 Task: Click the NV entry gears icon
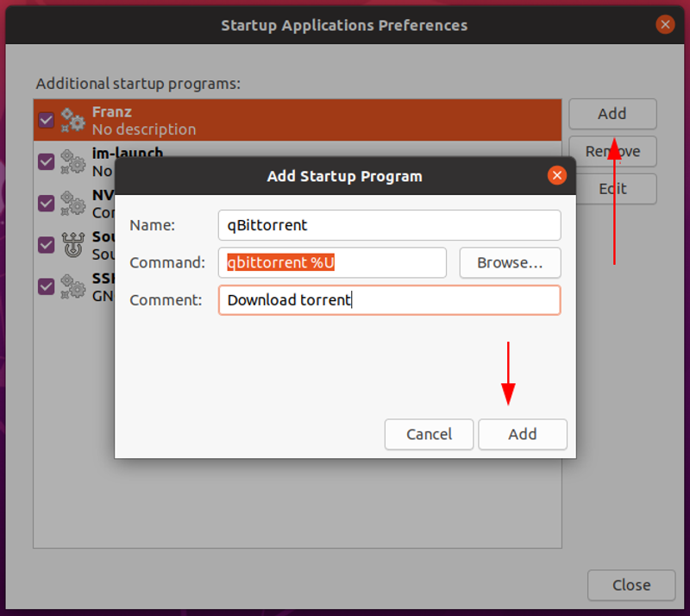[72, 203]
